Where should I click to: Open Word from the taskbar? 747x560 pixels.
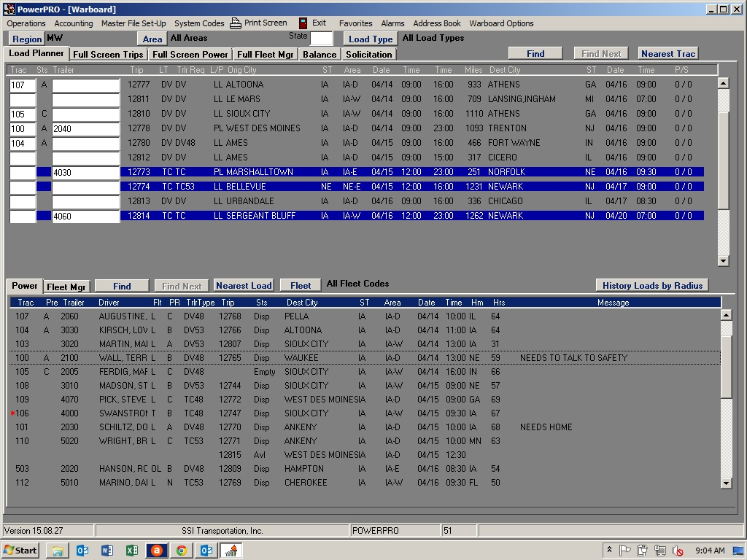point(107,551)
